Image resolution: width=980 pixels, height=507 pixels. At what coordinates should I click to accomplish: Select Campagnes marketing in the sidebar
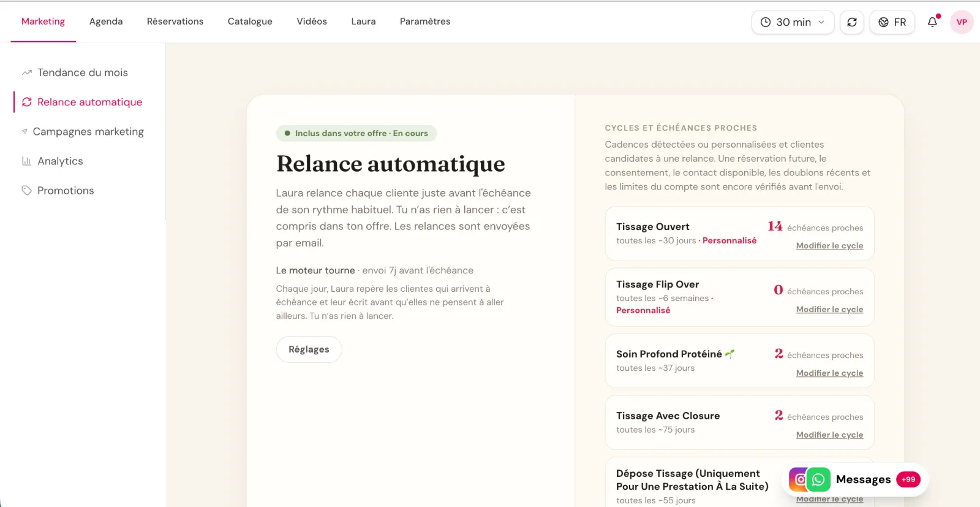(88, 132)
